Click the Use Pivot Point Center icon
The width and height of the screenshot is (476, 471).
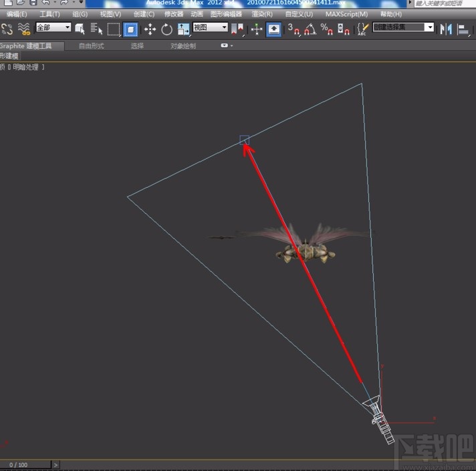[237, 29]
